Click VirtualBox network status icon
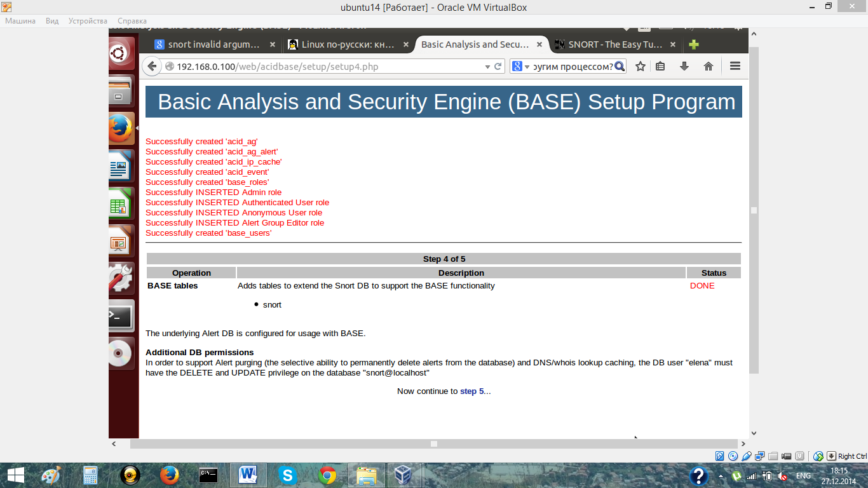Image resolution: width=868 pixels, height=488 pixels. [760, 456]
